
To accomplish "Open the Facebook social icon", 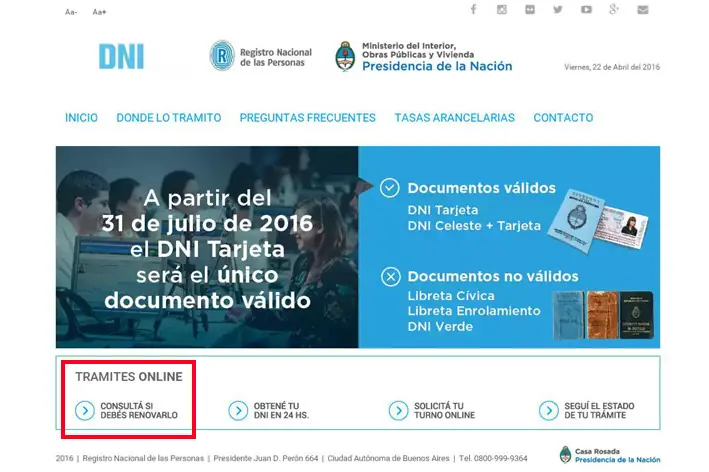I will point(473,9).
